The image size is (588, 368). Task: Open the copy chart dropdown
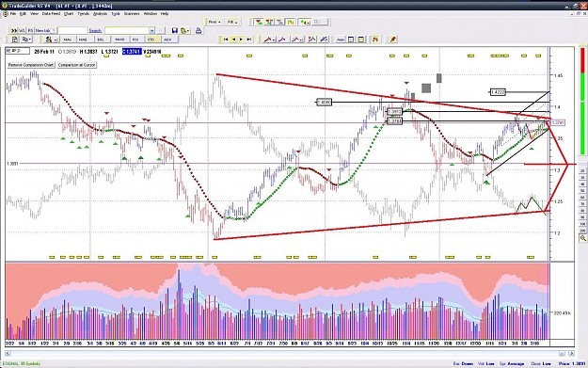tap(26, 40)
